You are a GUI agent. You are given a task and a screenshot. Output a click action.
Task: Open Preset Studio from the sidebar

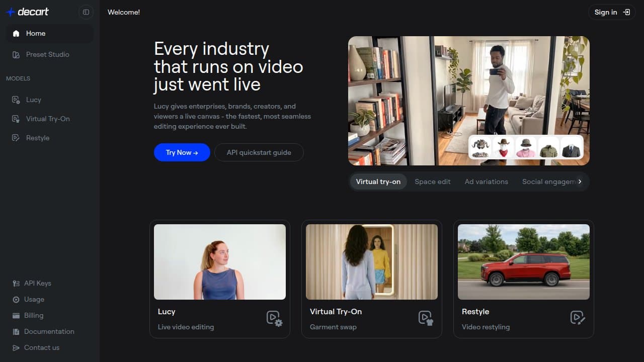pyautogui.click(x=50, y=54)
